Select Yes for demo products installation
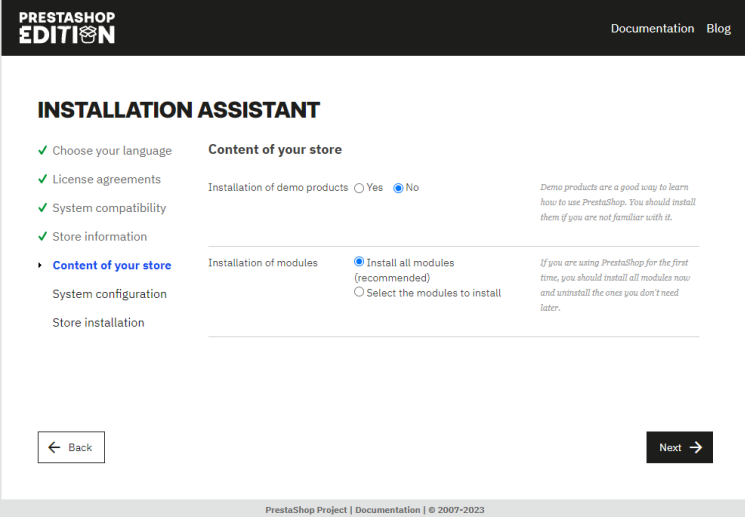The image size is (745, 517). pyautogui.click(x=359, y=188)
